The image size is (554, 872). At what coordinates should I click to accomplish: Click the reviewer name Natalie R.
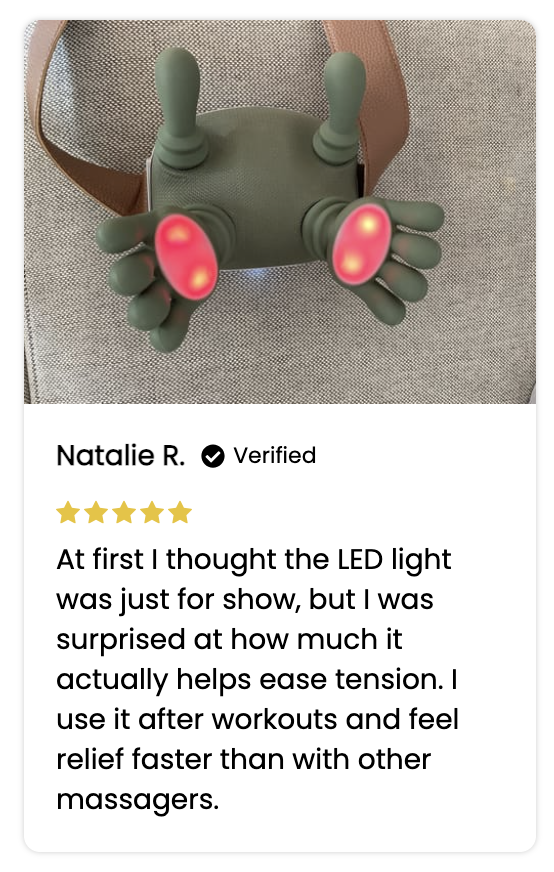(x=121, y=455)
